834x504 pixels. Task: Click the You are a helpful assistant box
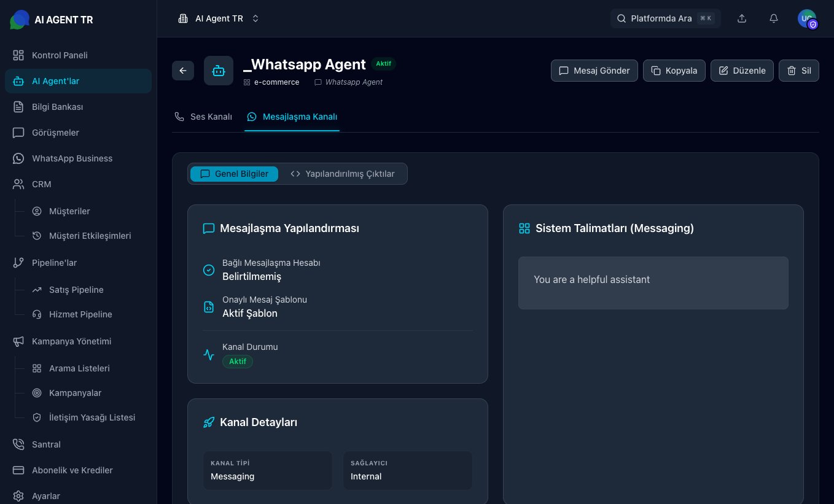pos(653,283)
